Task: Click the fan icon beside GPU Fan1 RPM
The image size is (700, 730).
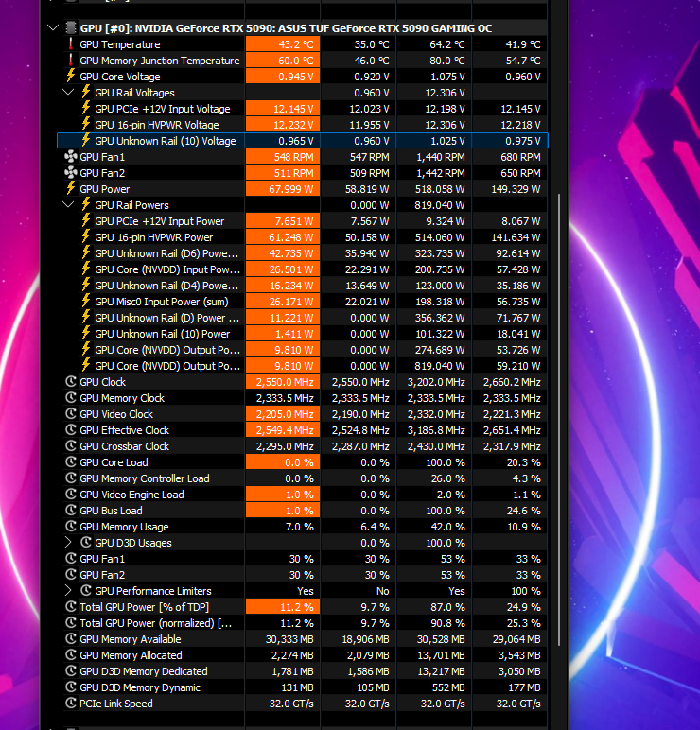Action: coord(70,156)
